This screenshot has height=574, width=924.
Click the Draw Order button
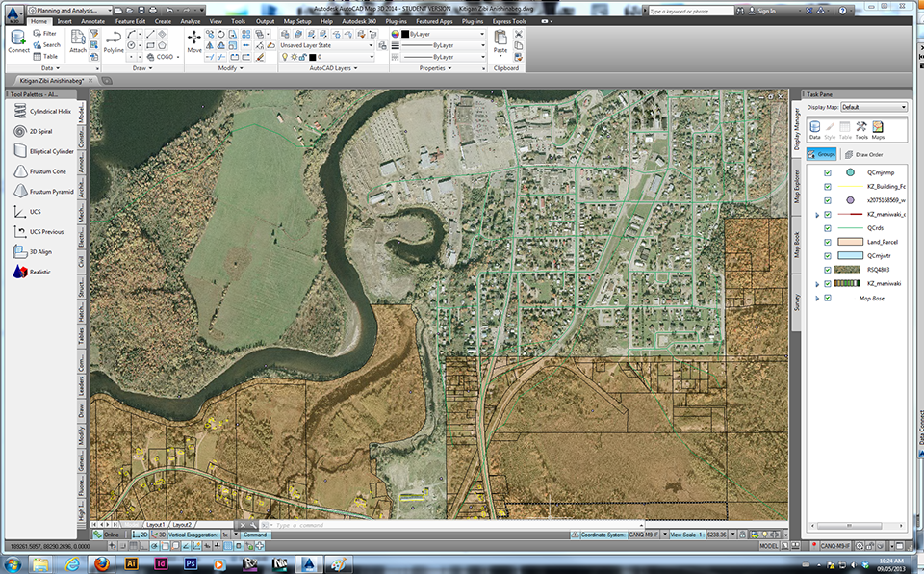[x=863, y=154]
